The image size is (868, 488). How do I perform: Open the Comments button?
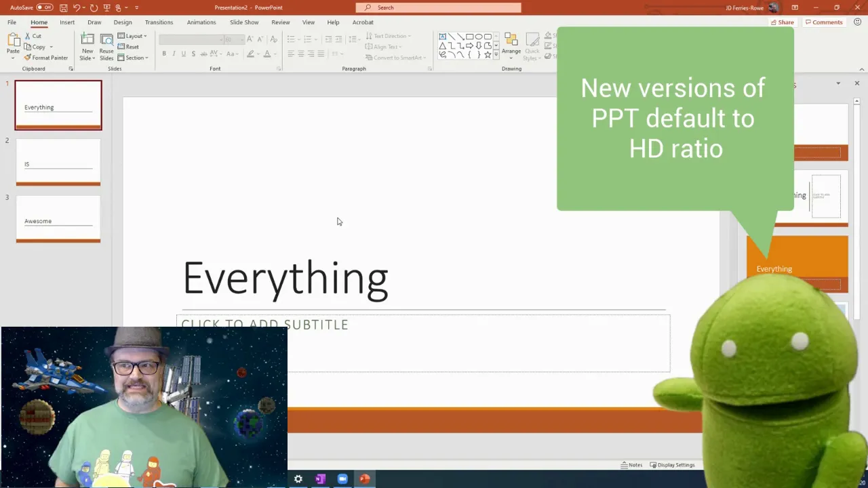[823, 22]
